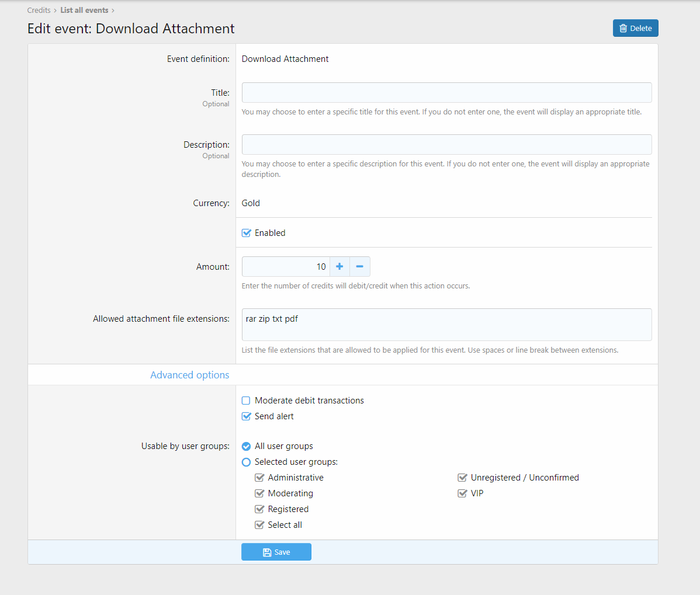Viewport: 700px width, 595px height.
Task: Enable Moderate debit transactions checkbox
Action: tap(247, 401)
